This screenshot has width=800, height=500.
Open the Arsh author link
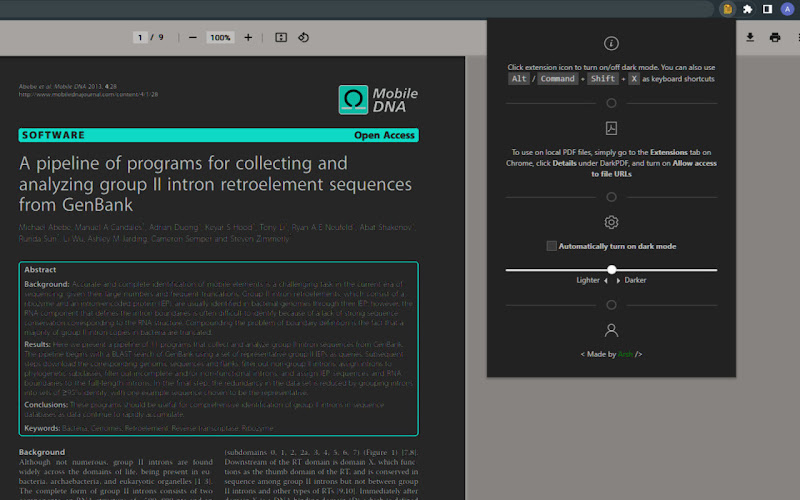coord(625,354)
